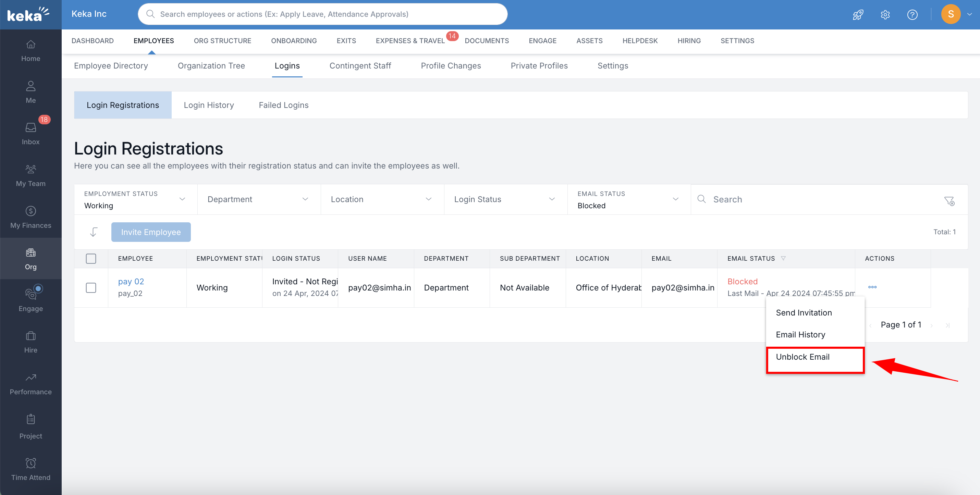The image size is (980, 495).
Task: Click the My Finances dollar icon
Action: coord(30,211)
